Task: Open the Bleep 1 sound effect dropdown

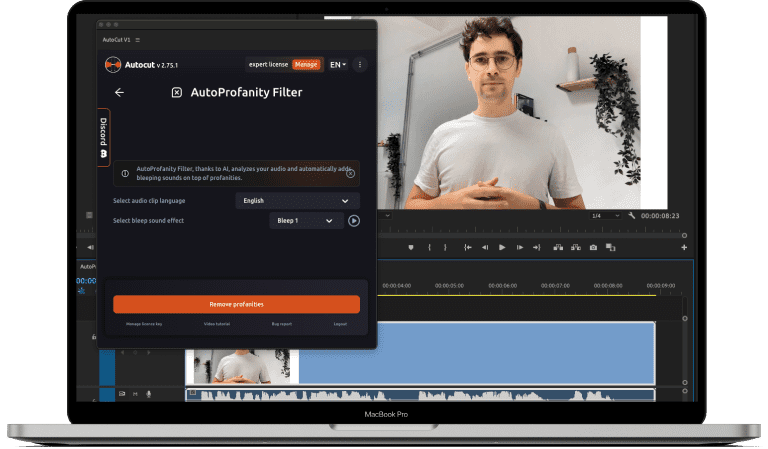Action: (306, 221)
